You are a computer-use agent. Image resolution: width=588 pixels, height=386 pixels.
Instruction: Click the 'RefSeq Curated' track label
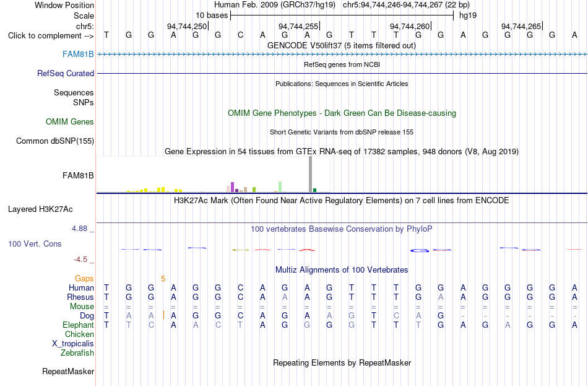66,74
